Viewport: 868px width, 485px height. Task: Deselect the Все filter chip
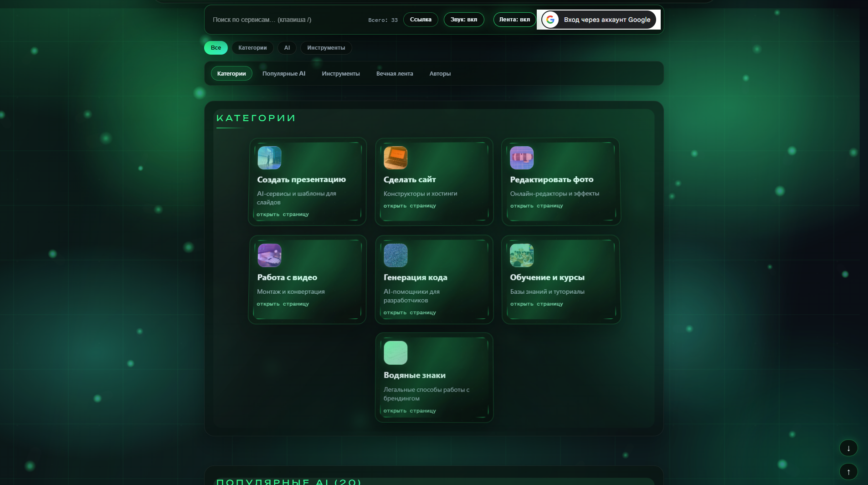216,47
